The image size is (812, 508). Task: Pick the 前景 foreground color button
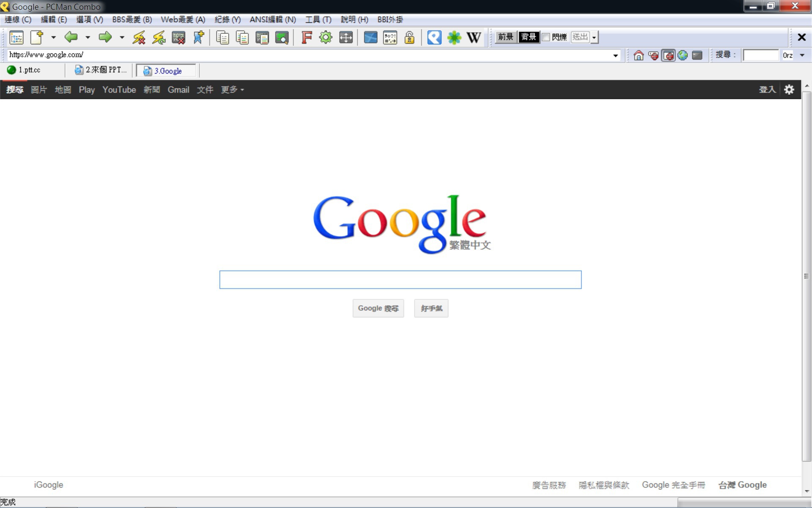pos(505,37)
